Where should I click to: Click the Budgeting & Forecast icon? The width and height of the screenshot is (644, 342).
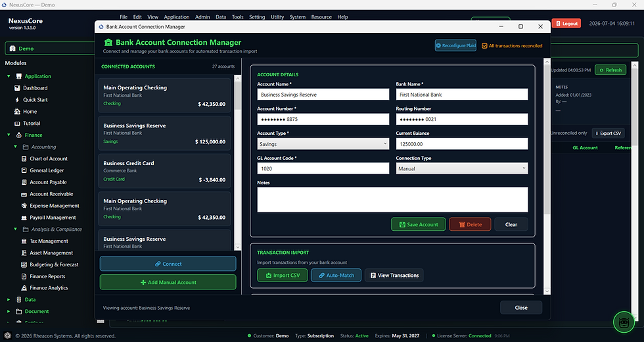coord(24,264)
